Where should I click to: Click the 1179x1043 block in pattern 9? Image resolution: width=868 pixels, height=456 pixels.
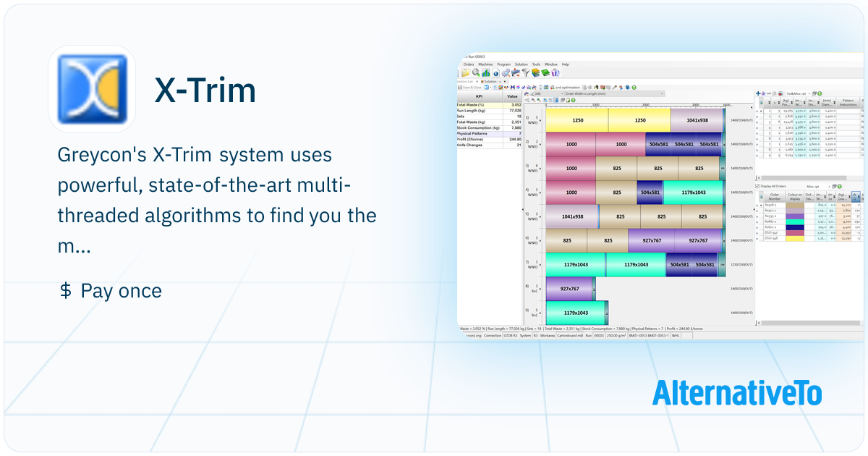point(575,313)
